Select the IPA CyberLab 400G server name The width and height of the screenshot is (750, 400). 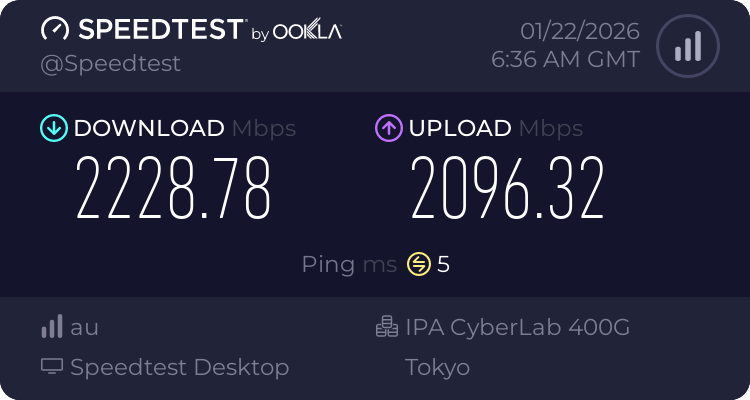[518, 327]
